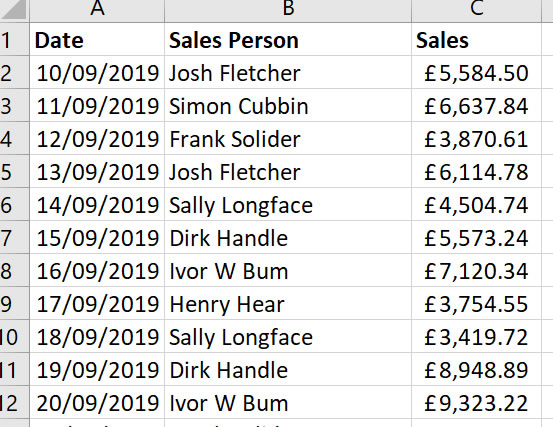Select the Frank Solider cell
The width and height of the screenshot is (553, 427).
tap(288, 138)
